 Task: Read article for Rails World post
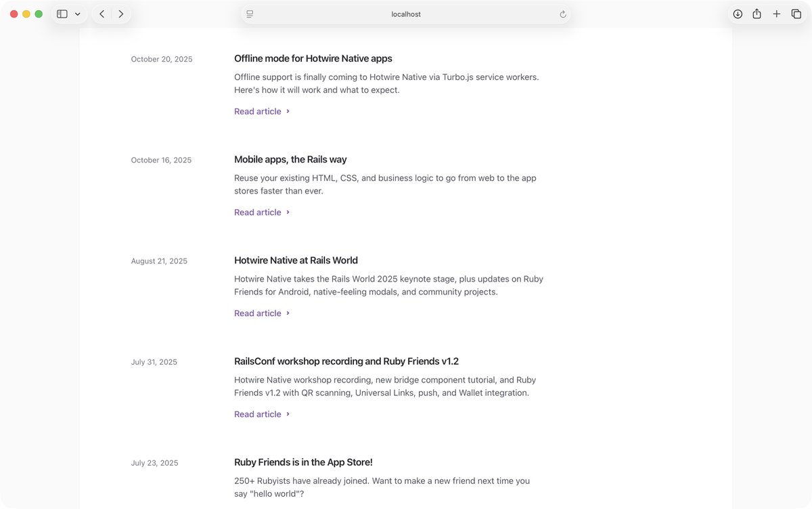[x=258, y=313]
